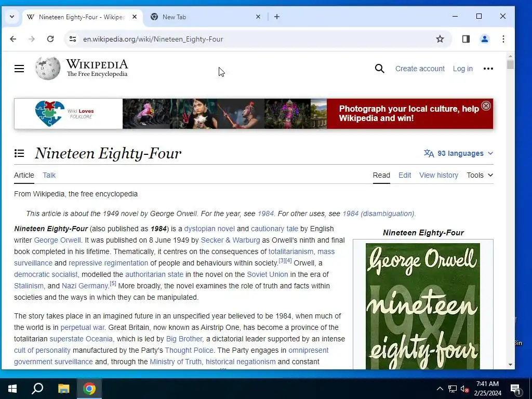
Task: Open Wikipedia search magnifier icon
Action: [x=380, y=69]
